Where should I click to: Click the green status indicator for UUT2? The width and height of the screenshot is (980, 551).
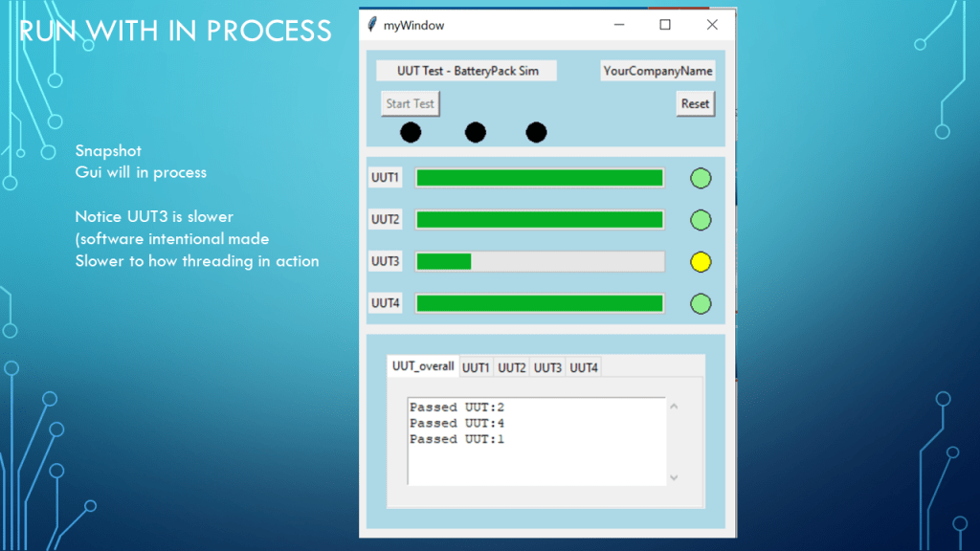[x=701, y=220]
